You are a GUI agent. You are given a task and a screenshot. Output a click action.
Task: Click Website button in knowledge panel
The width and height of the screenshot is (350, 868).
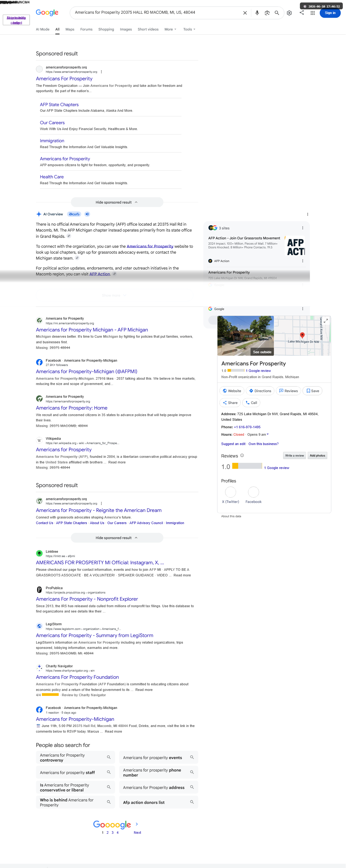tap(232, 391)
